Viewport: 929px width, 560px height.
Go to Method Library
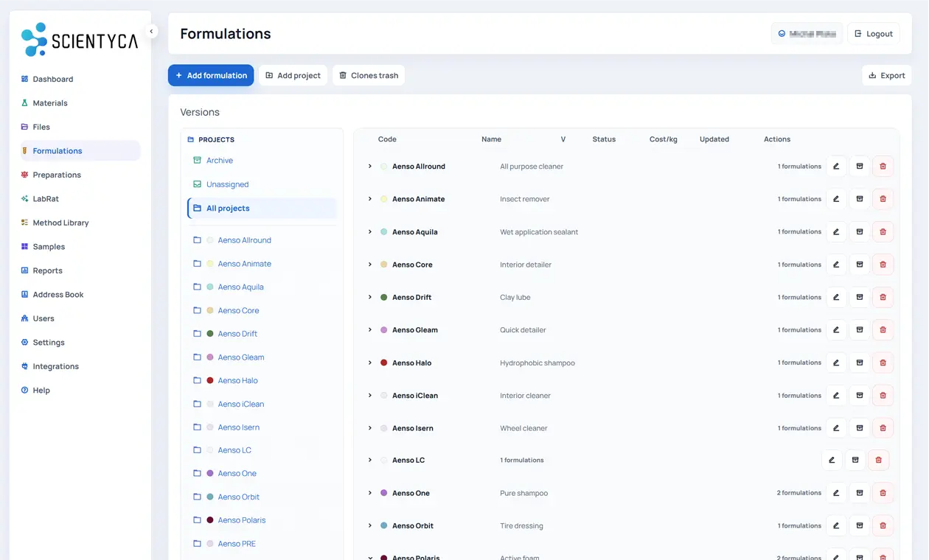(80, 223)
